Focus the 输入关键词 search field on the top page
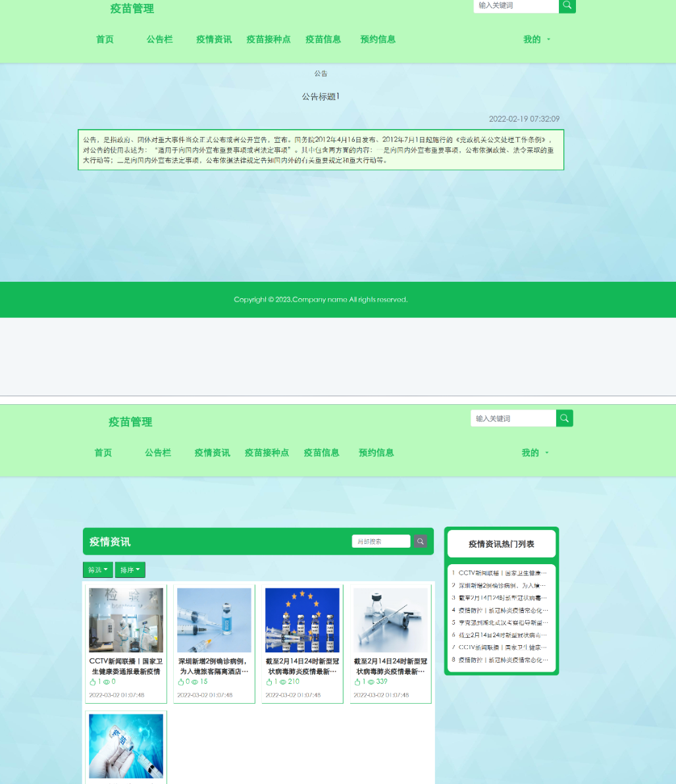Viewport: 676px width, 784px height. coord(516,5)
